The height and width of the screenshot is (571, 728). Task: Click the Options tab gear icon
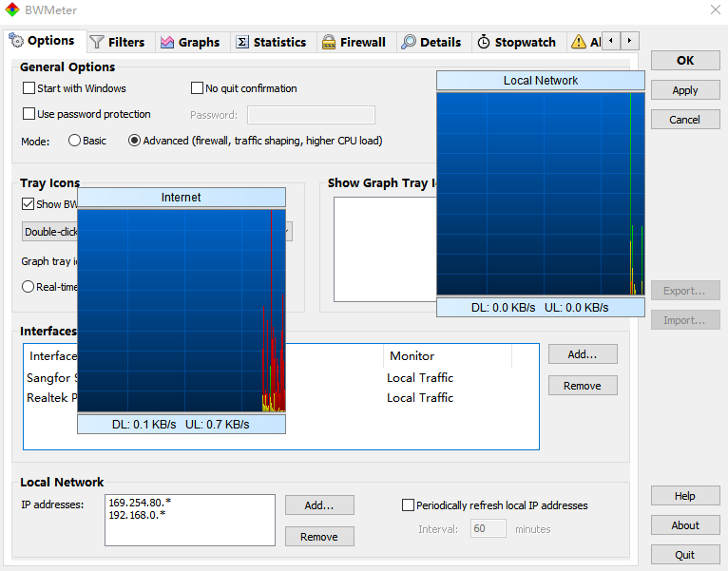16,41
